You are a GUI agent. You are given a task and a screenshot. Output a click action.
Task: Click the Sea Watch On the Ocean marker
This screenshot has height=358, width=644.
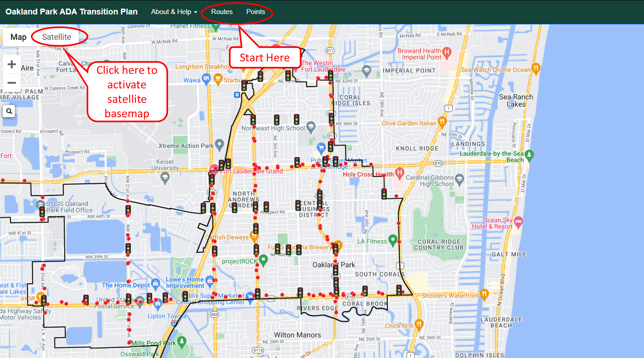point(535,68)
